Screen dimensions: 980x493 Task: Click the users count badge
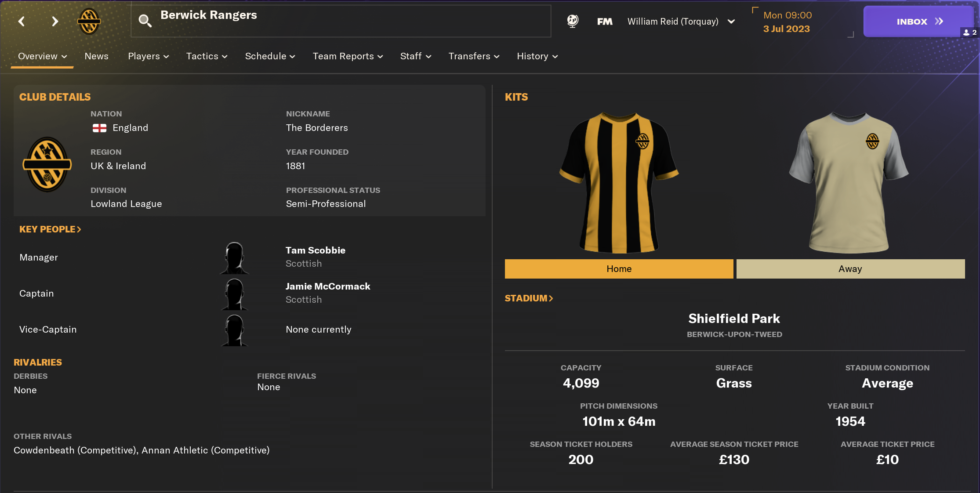[x=969, y=33]
